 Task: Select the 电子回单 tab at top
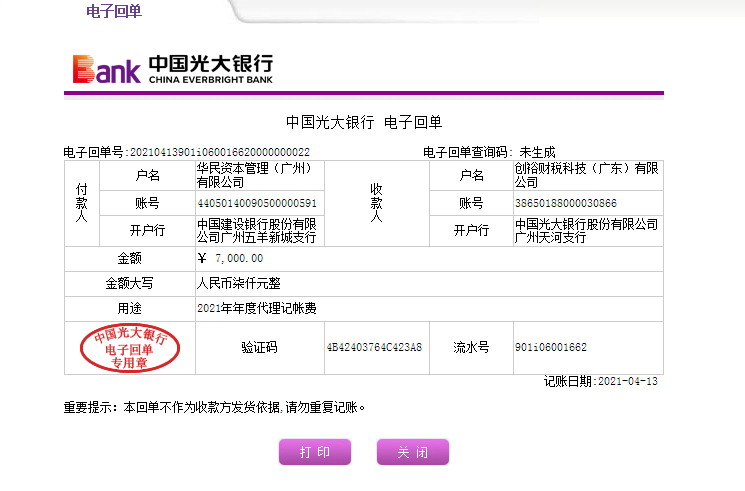tap(114, 11)
